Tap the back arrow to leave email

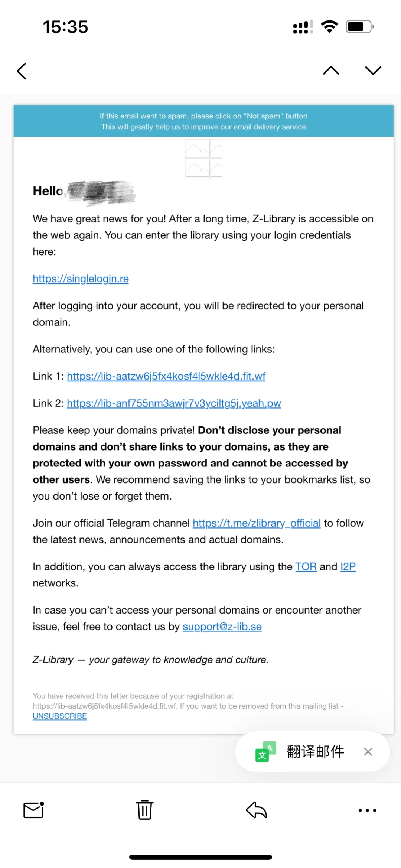coord(22,71)
